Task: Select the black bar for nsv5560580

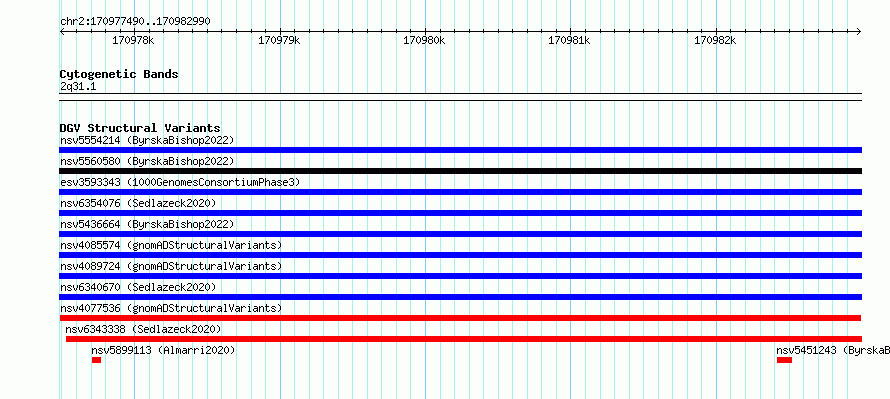Action: point(460,171)
